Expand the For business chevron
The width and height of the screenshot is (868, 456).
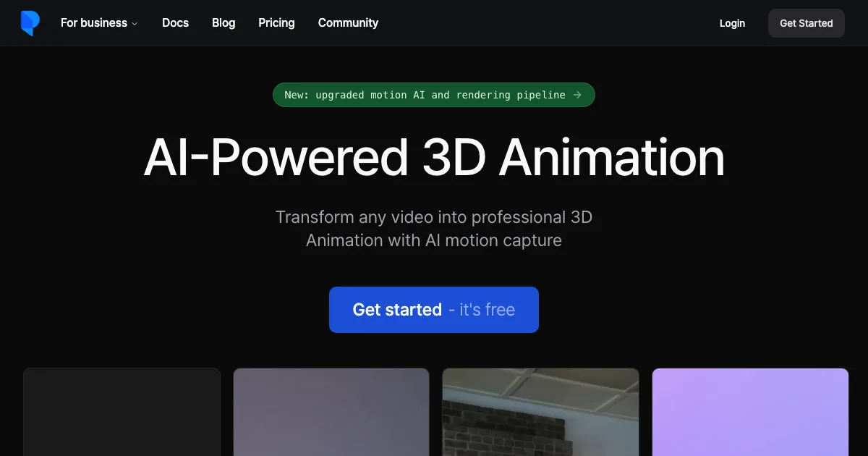point(135,24)
